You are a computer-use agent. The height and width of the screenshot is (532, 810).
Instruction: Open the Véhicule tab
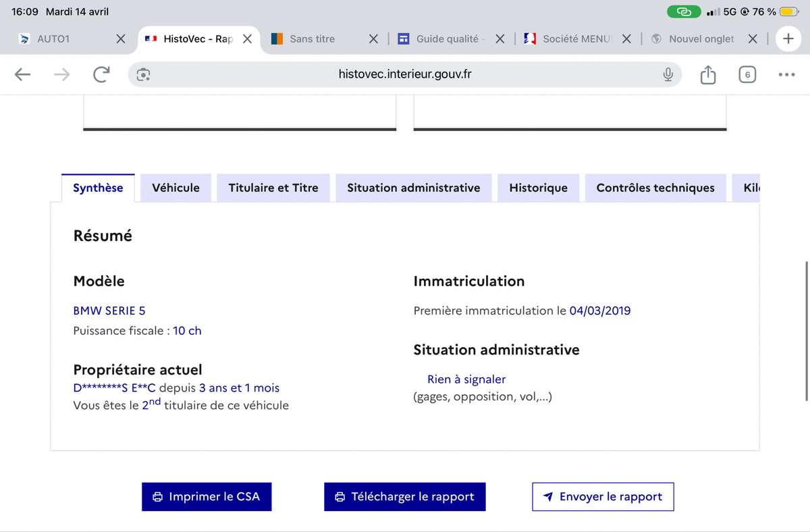point(175,188)
